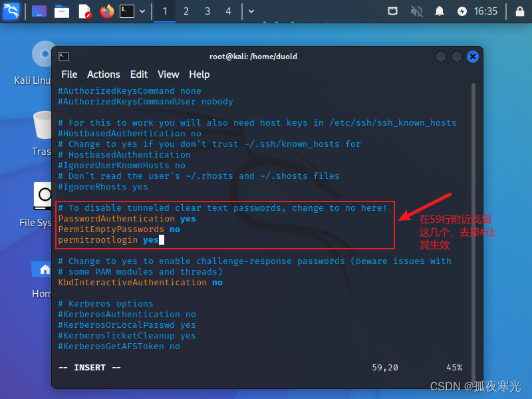Open the View menu in the terminal
This screenshot has width=532, height=399.
pyautogui.click(x=168, y=74)
